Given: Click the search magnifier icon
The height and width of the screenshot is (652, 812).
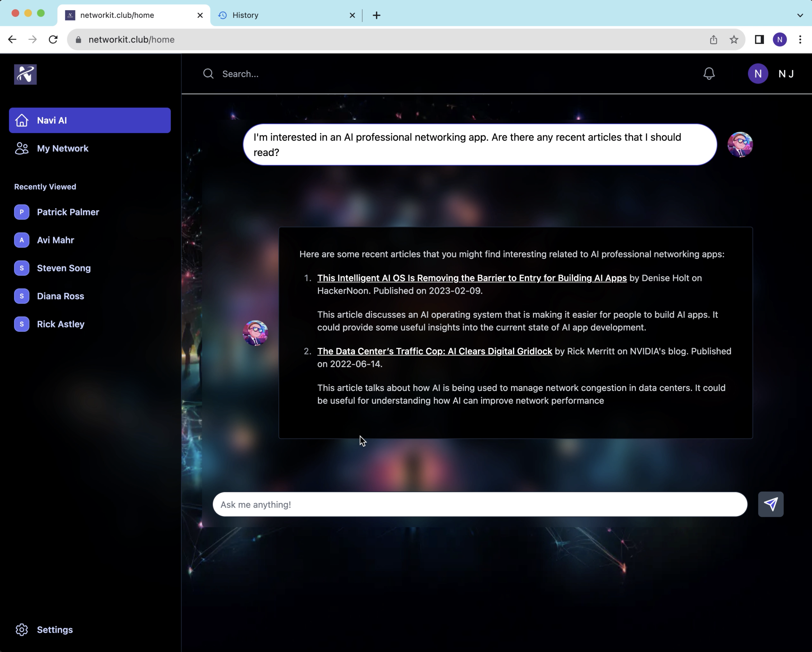Looking at the screenshot, I should coord(208,74).
